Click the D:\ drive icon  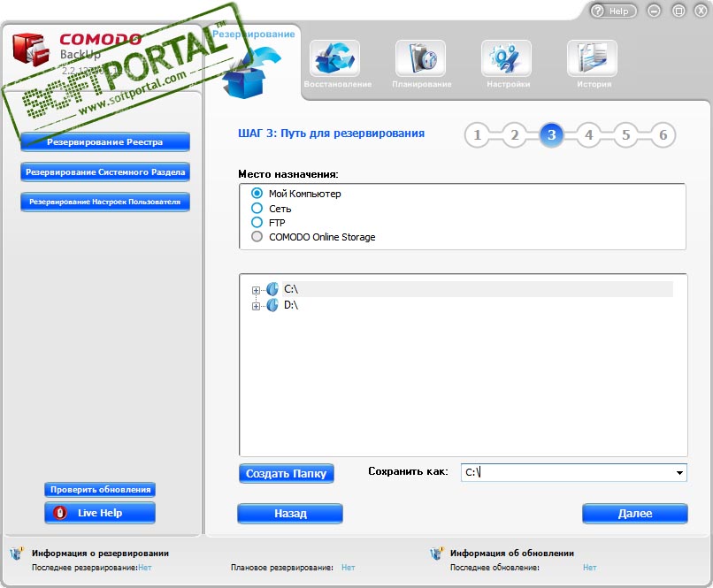pyautogui.click(x=272, y=305)
